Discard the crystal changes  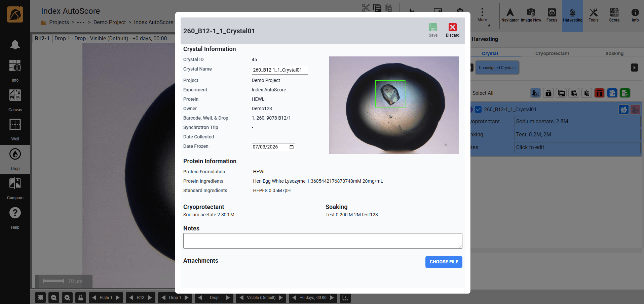coord(452,30)
